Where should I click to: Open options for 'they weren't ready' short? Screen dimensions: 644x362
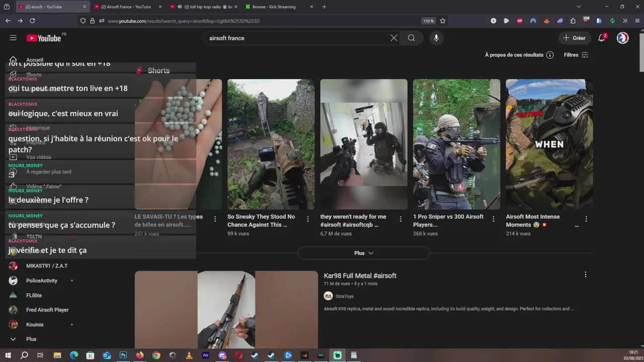pos(400,219)
